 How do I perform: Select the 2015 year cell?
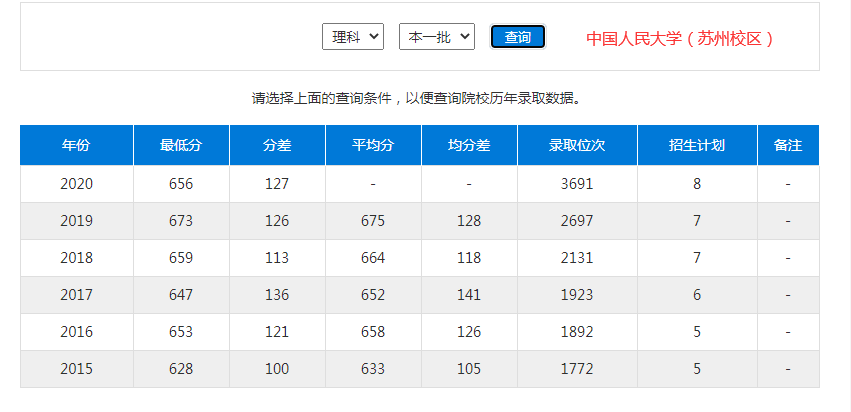(x=77, y=369)
